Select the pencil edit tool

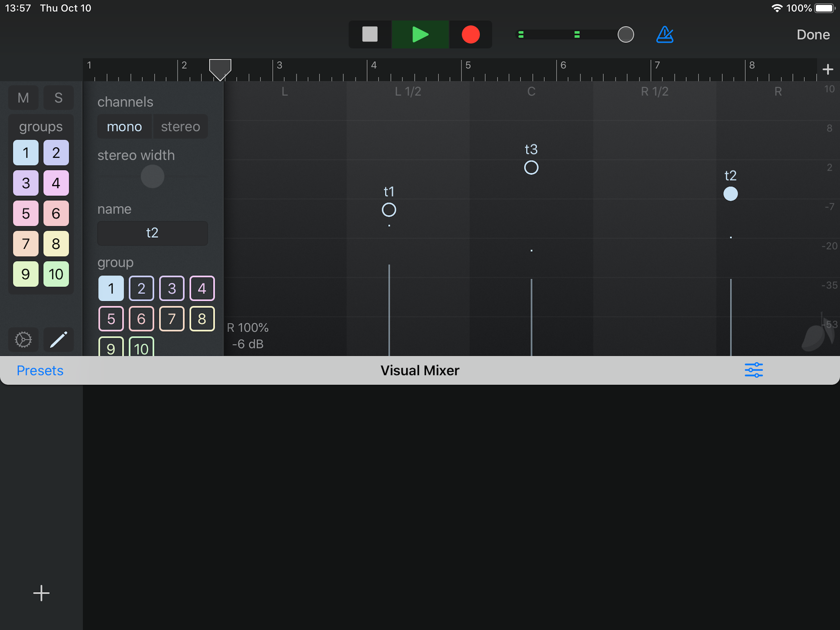click(58, 339)
